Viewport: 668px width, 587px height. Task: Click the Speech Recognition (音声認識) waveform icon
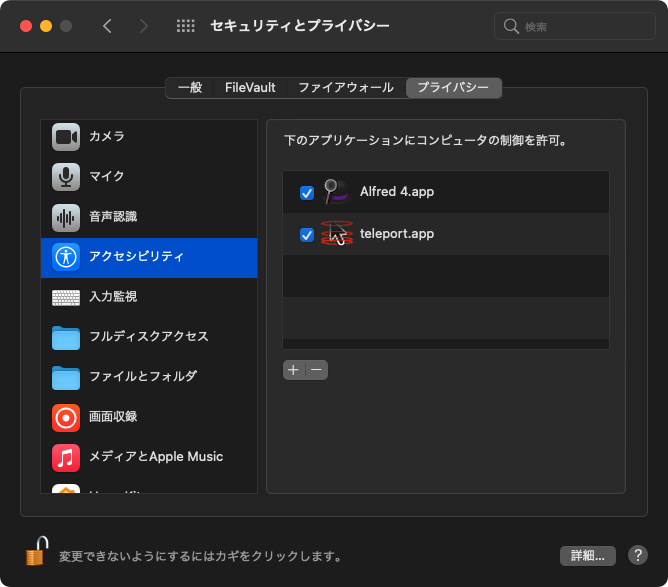point(66,218)
